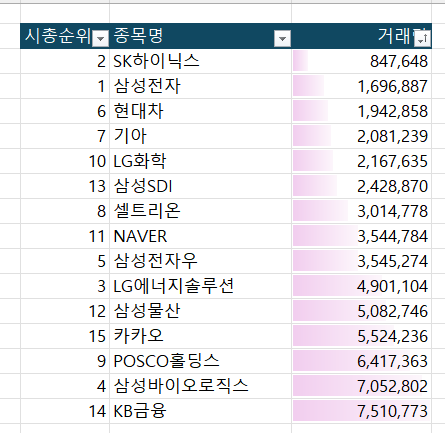Screen dimensions: 445x433
Task: Click the volume value 2,167,635
Action: [x=392, y=161]
